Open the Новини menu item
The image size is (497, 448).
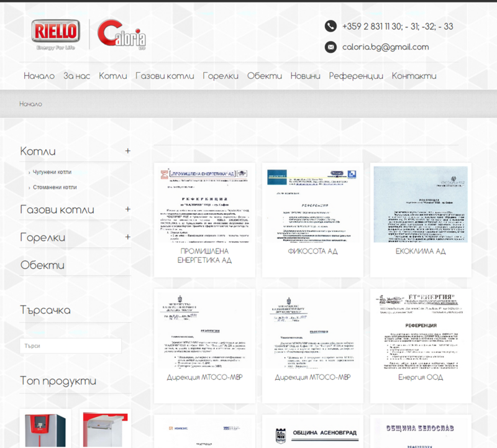tap(305, 76)
